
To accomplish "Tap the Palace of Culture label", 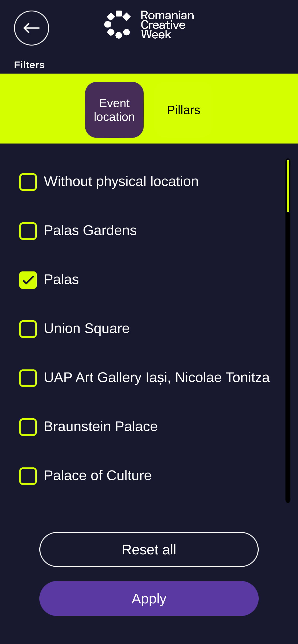I will [98, 475].
